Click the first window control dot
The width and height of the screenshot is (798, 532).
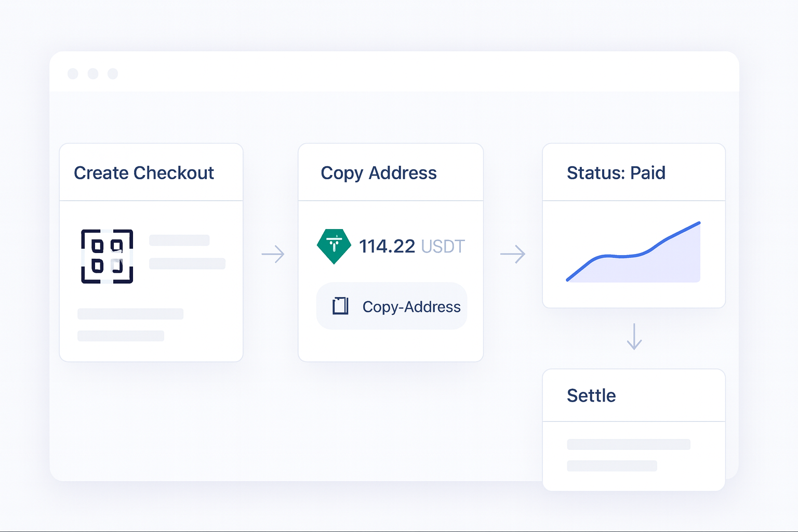tap(73, 74)
